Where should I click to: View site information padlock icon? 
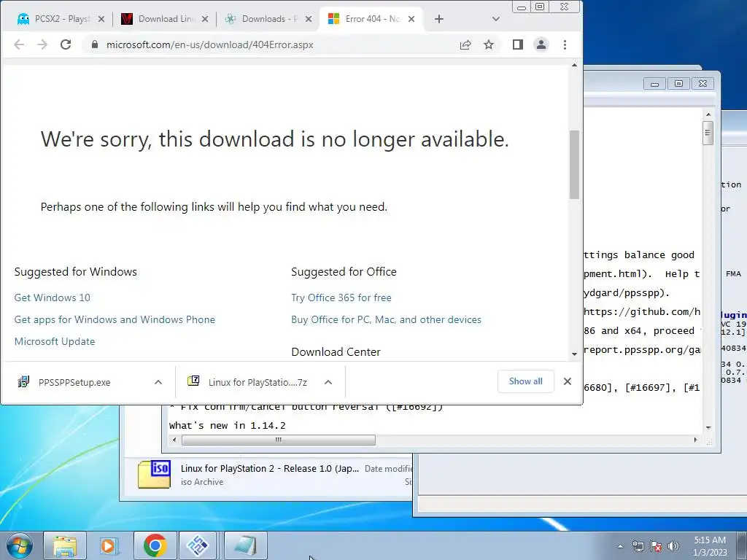(x=95, y=44)
